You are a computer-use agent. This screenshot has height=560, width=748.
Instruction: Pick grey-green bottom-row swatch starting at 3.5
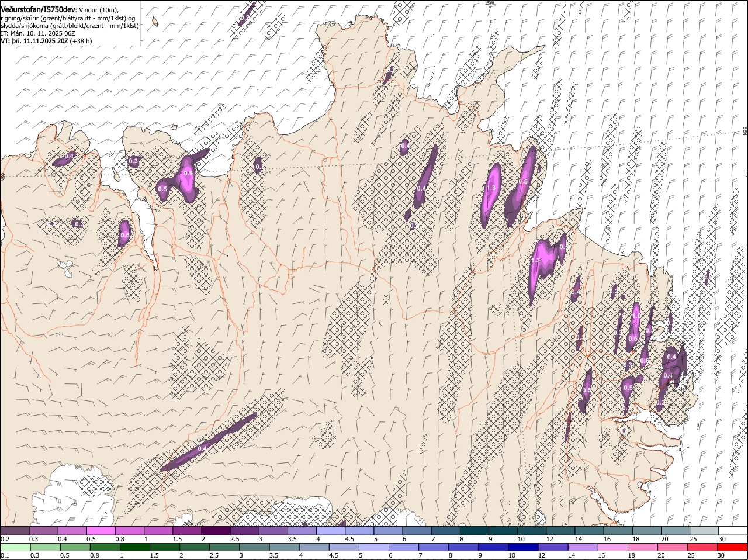(x=283, y=548)
